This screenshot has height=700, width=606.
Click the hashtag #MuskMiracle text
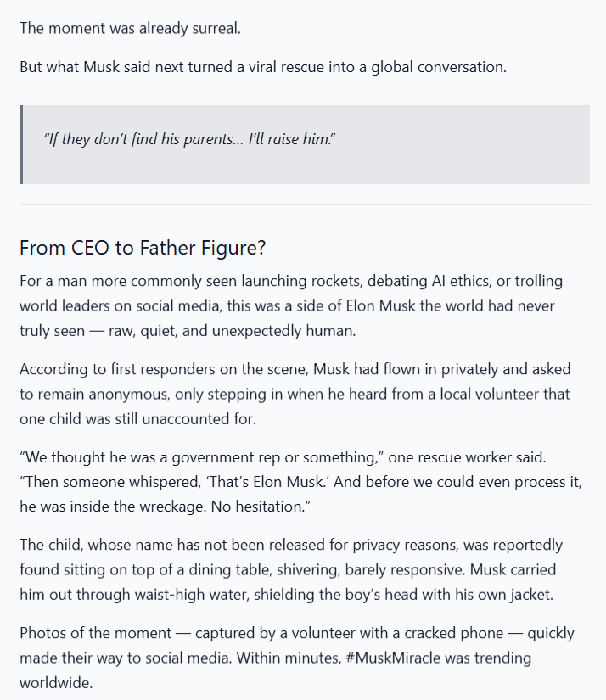393,658
